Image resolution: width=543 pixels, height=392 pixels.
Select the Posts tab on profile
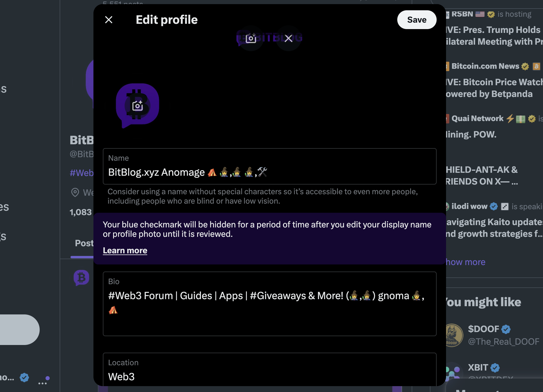tap(84, 243)
